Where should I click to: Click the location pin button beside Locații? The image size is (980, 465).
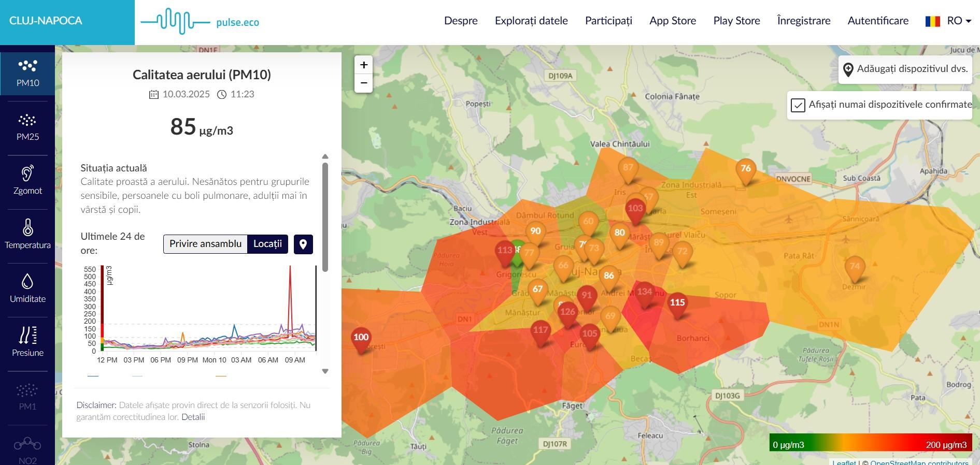point(303,244)
